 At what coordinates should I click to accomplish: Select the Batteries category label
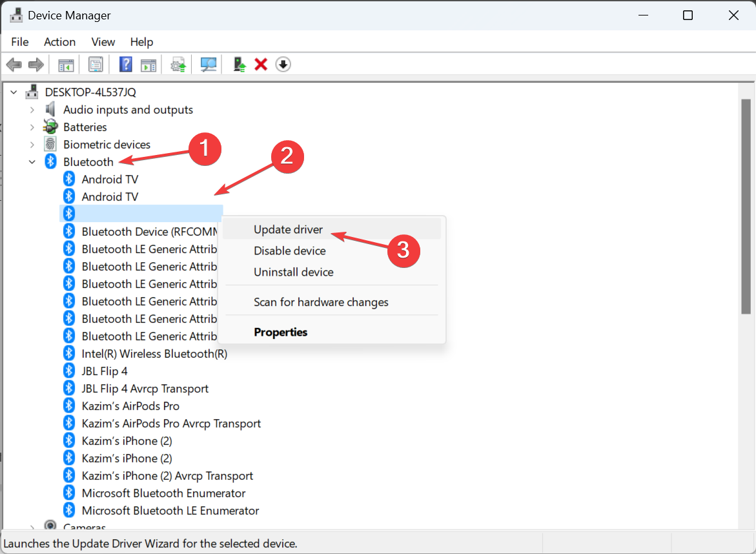pyautogui.click(x=85, y=127)
